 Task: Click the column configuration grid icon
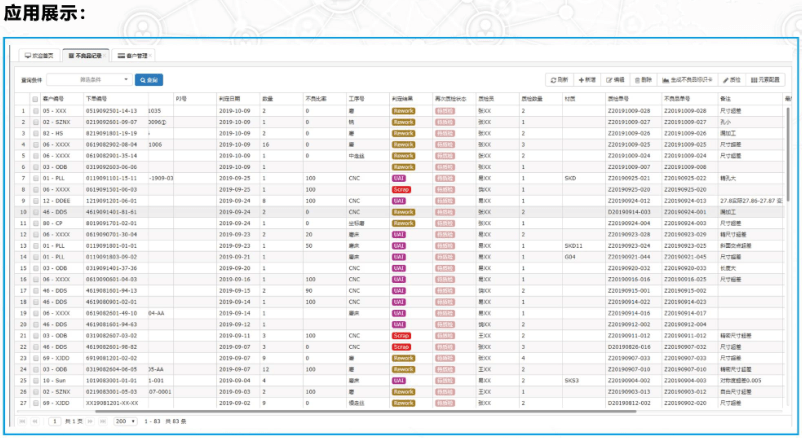coord(754,80)
